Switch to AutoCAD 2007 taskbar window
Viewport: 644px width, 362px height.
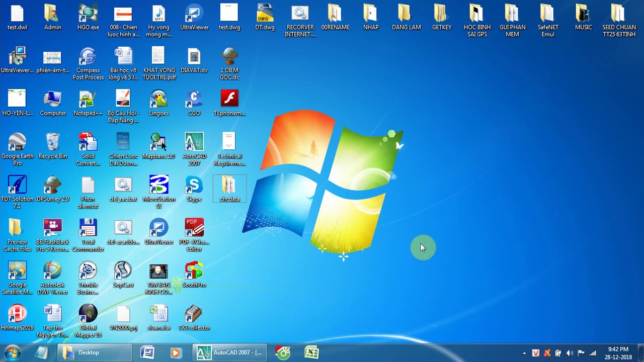pos(230,352)
